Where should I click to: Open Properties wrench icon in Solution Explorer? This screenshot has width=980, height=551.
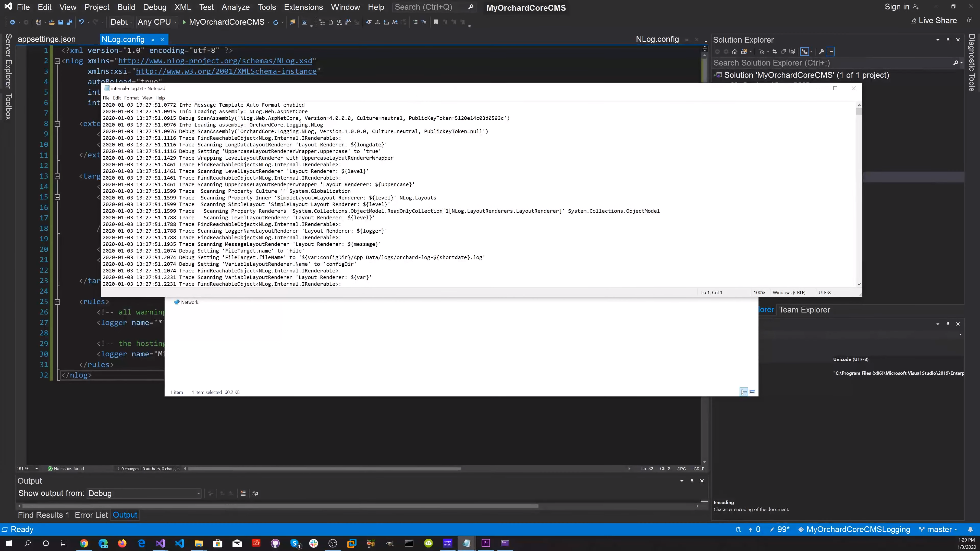[821, 51]
